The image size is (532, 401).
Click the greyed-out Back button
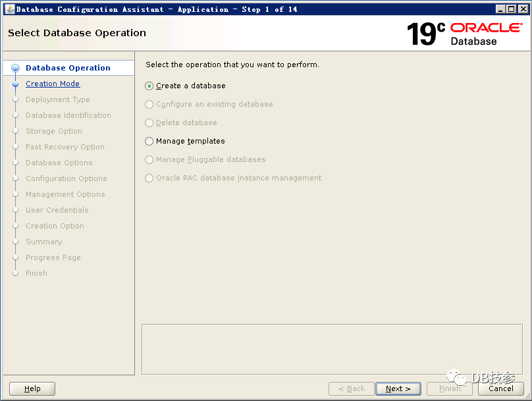coord(352,388)
